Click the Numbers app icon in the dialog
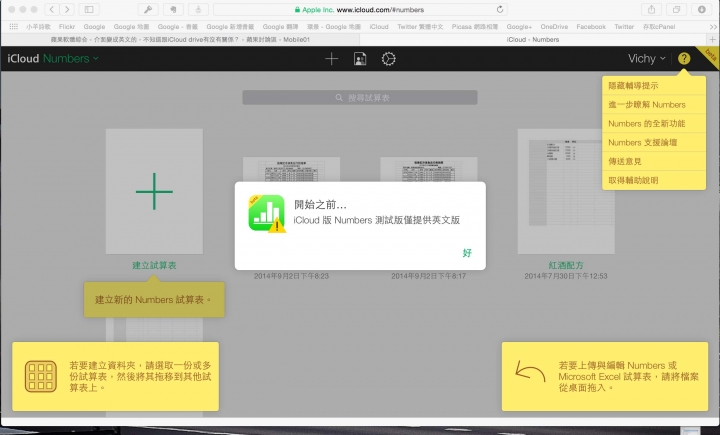 267,213
